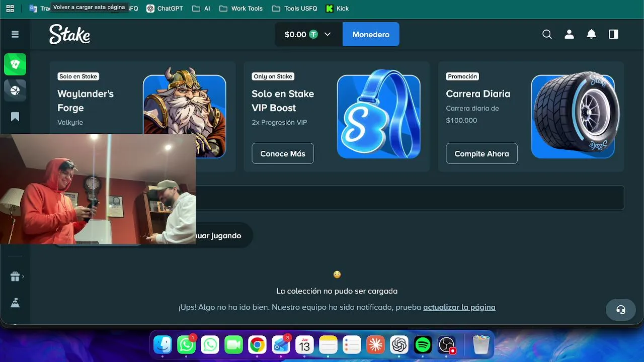Screen dimensions: 644x362
Task: Toggle the right side panel icon
Action: tap(613, 34)
